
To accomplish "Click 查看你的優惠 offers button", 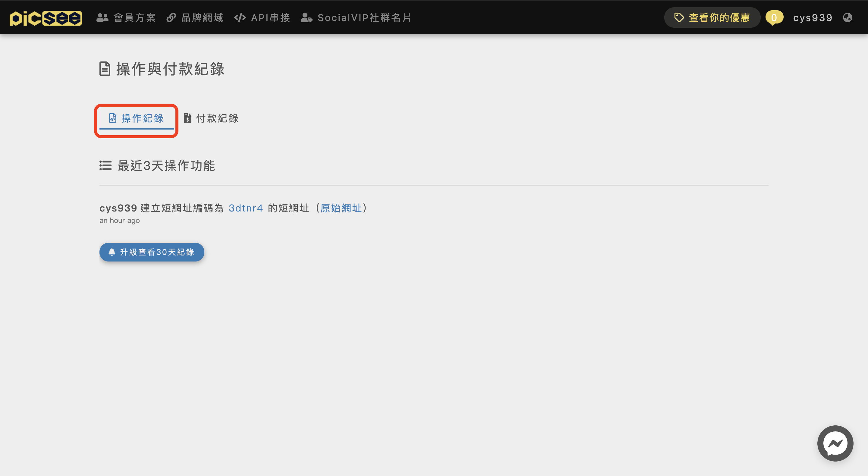I will tap(712, 17).
